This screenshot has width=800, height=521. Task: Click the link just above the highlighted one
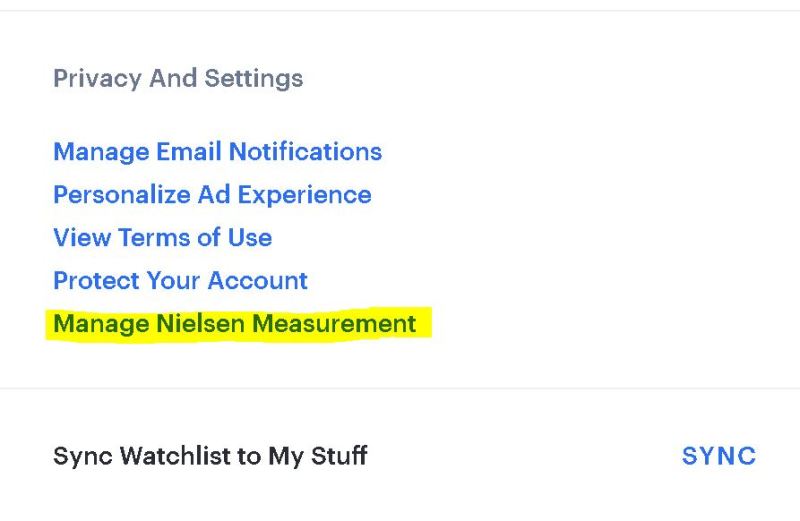[180, 281]
